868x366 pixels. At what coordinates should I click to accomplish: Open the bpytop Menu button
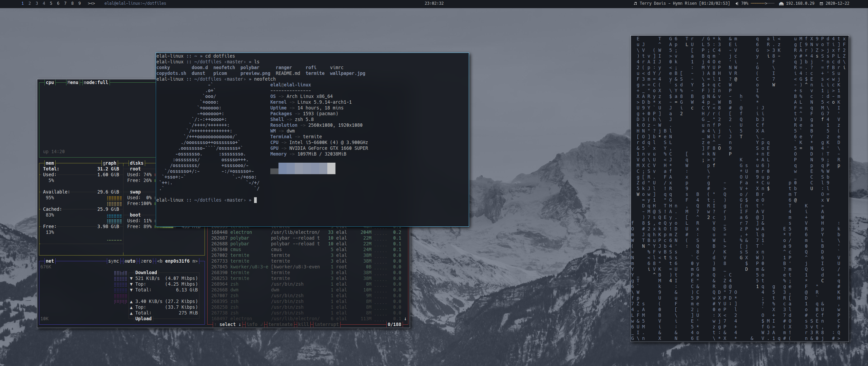click(x=73, y=82)
